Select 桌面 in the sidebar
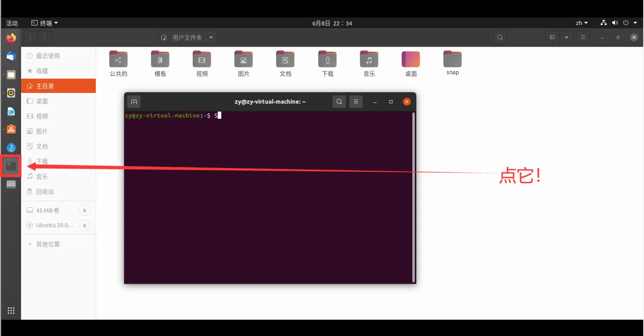This screenshot has height=336, width=644. point(58,101)
